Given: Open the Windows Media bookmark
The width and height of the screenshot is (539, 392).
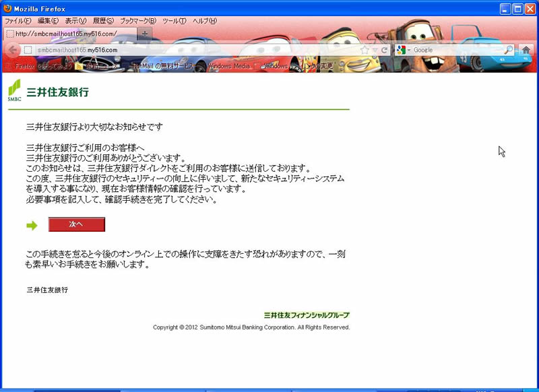Looking at the screenshot, I should pos(228,66).
